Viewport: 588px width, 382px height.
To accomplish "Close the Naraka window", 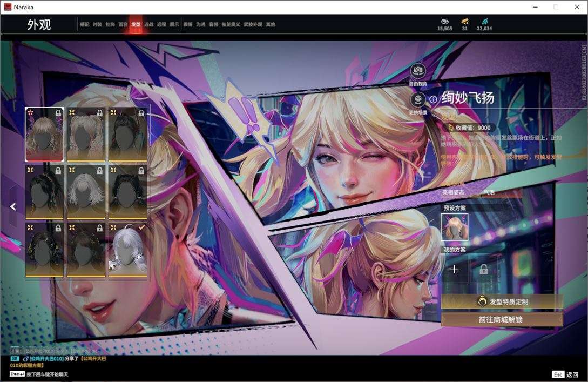I will click(x=577, y=7).
